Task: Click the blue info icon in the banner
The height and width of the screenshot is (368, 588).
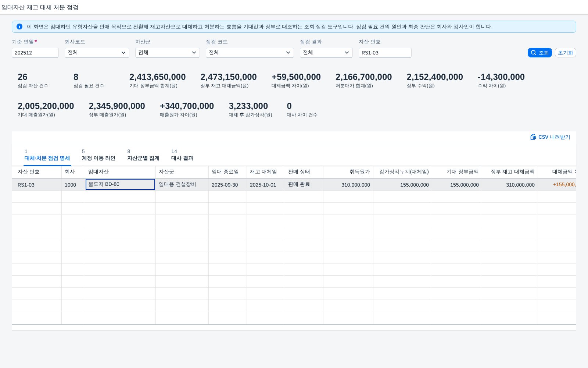Action: coord(19,26)
